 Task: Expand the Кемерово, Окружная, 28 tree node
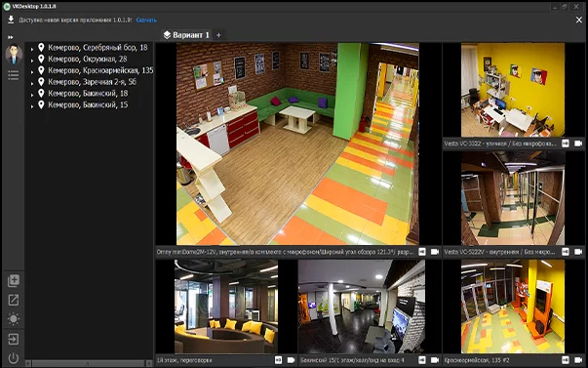coord(32,61)
